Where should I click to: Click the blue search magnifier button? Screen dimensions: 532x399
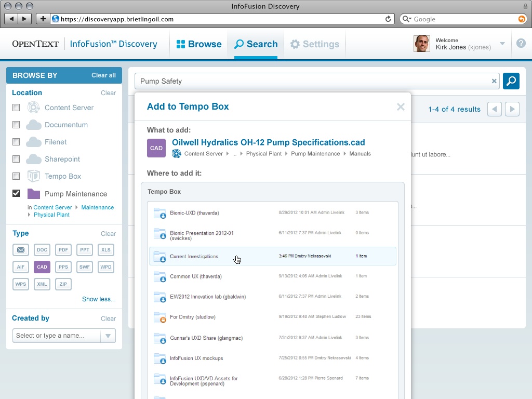511,81
